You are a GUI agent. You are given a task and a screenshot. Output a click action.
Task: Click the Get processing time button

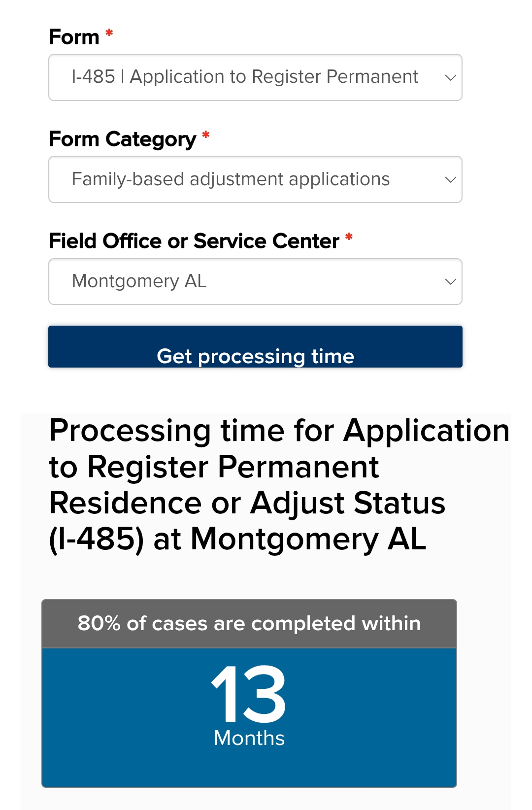(255, 347)
